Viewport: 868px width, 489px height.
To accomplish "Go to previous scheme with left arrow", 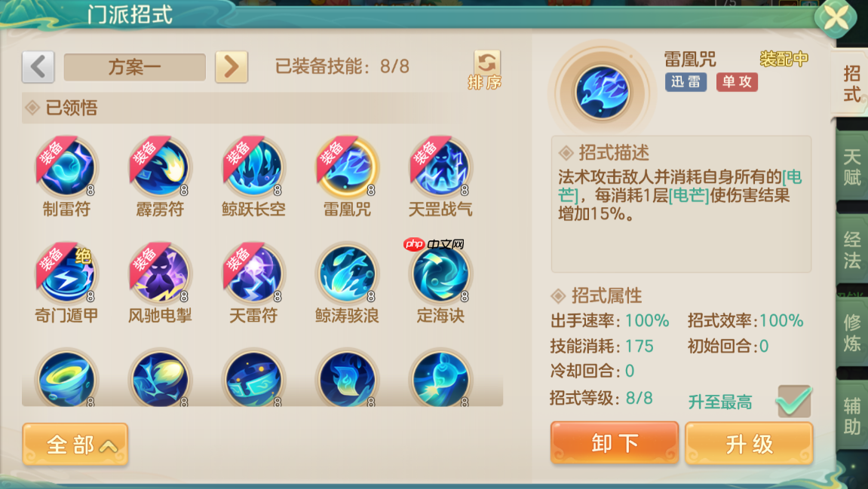I will pyautogui.click(x=38, y=68).
